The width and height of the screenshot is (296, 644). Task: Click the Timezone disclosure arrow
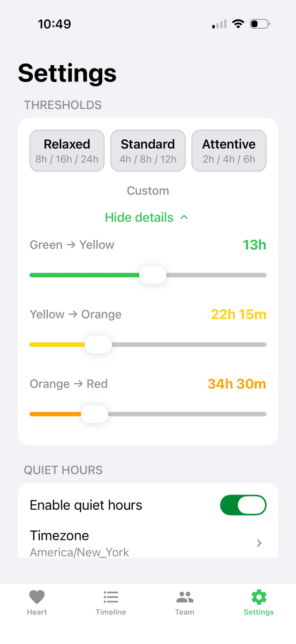click(x=259, y=543)
